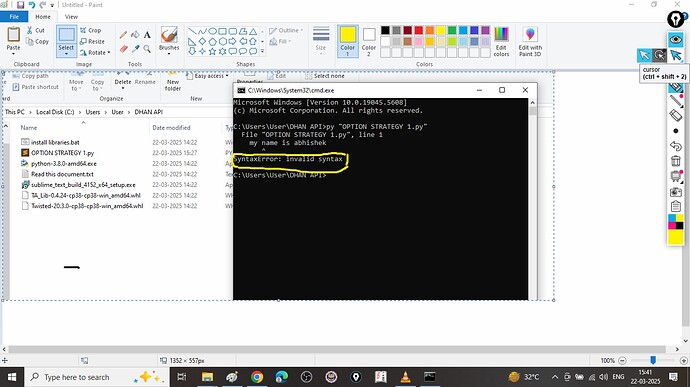
Task: Open the Paste dropdown arrow
Action: pyautogui.click(x=13, y=54)
